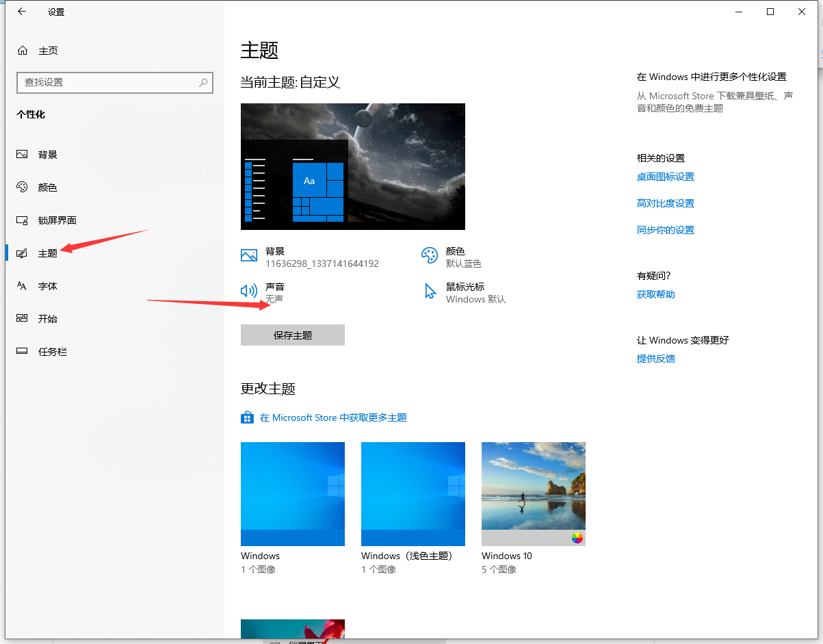Maximize the Settings window
The image size is (823, 644).
770,12
